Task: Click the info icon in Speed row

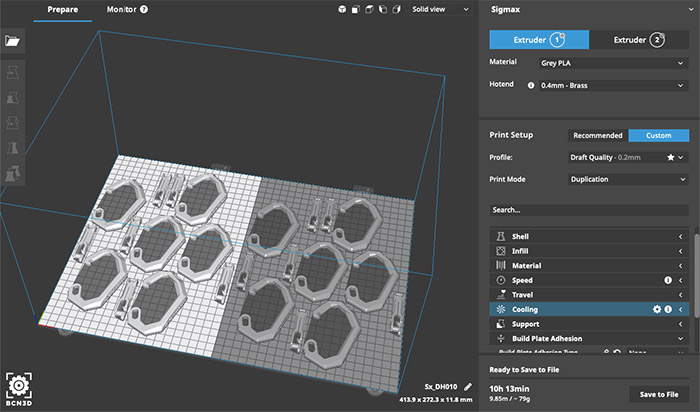Action: [668, 280]
